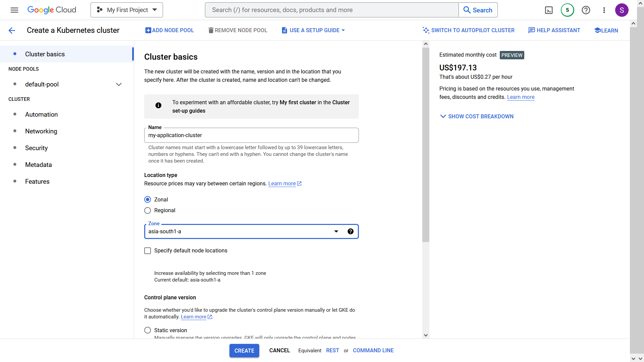Go back using the left arrow icon
644x362 pixels.
[12, 31]
